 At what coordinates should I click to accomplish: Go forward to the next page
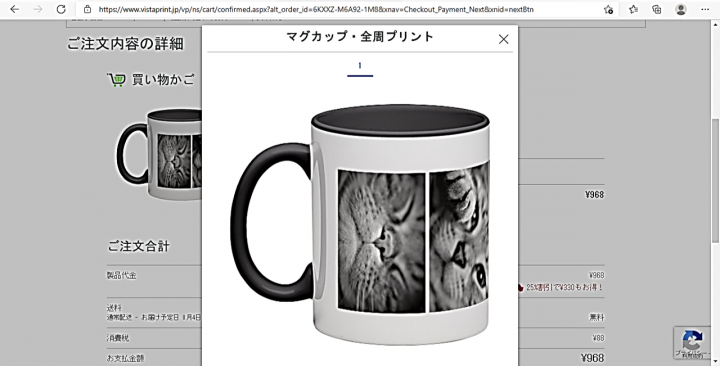38,9
